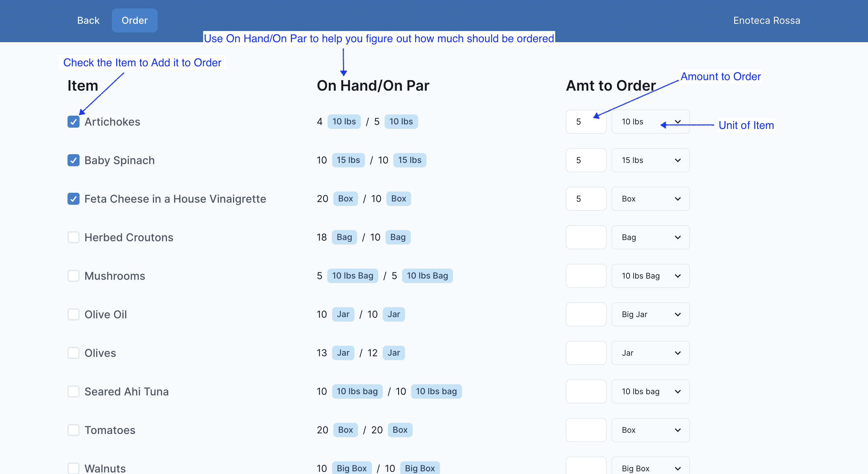Uncheck the Baby Spinach checkbox
The height and width of the screenshot is (474, 868).
click(x=73, y=160)
